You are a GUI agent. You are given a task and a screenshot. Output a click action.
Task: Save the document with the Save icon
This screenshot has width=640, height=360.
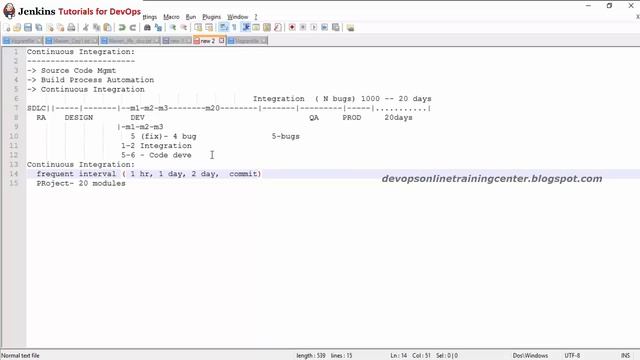tap(28, 28)
